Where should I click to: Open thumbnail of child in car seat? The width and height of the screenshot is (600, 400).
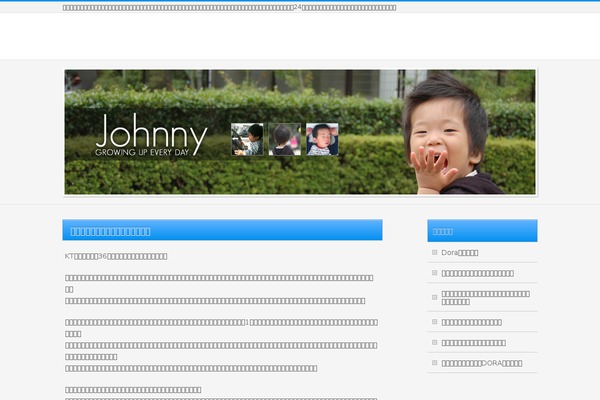tap(247, 139)
